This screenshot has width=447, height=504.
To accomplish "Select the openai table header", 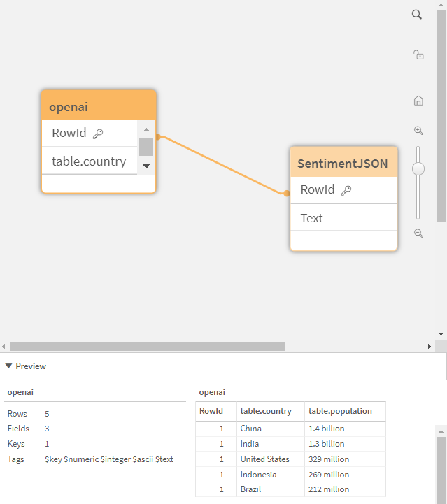I will (x=99, y=106).
